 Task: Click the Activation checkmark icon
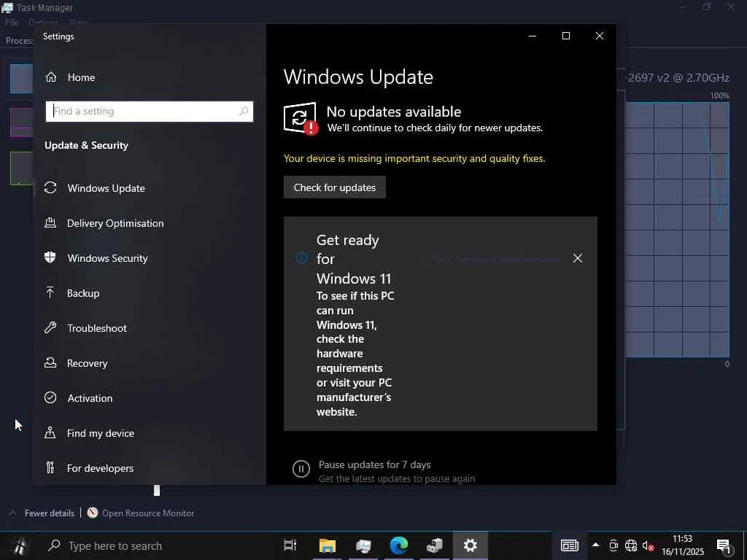click(50, 397)
